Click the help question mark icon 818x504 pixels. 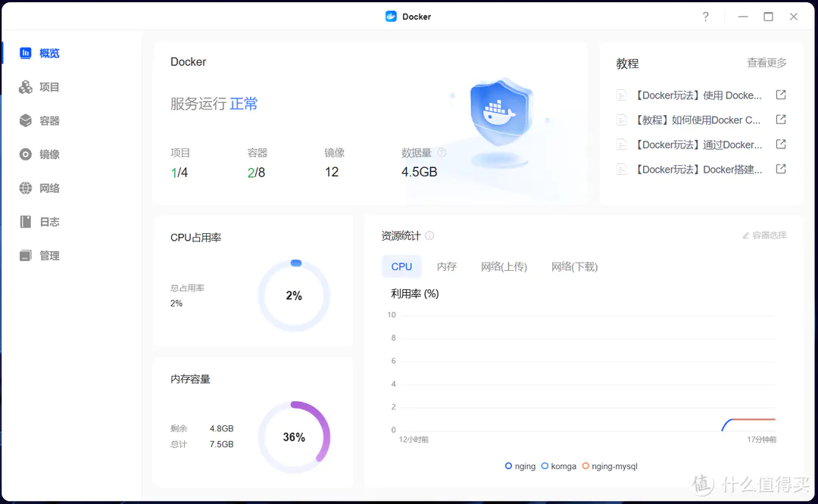point(705,17)
